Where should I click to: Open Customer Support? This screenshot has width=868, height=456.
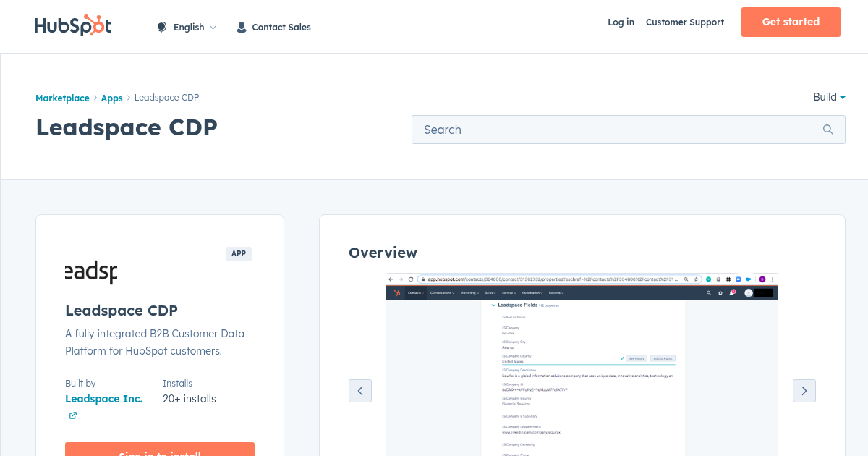685,22
